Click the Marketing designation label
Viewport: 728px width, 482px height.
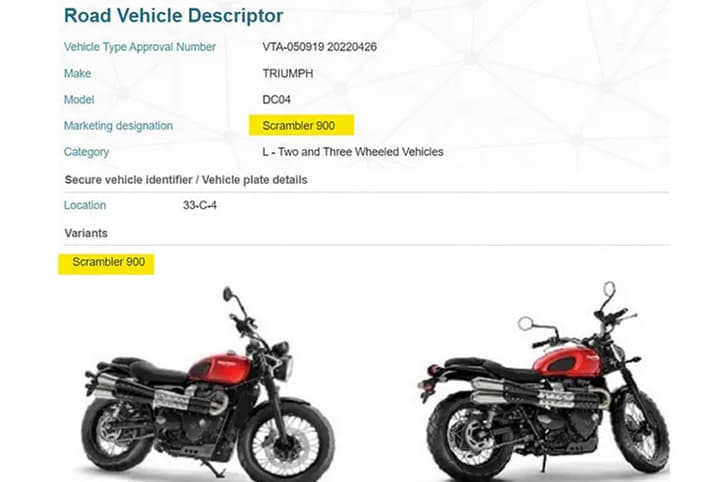pos(118,126)
